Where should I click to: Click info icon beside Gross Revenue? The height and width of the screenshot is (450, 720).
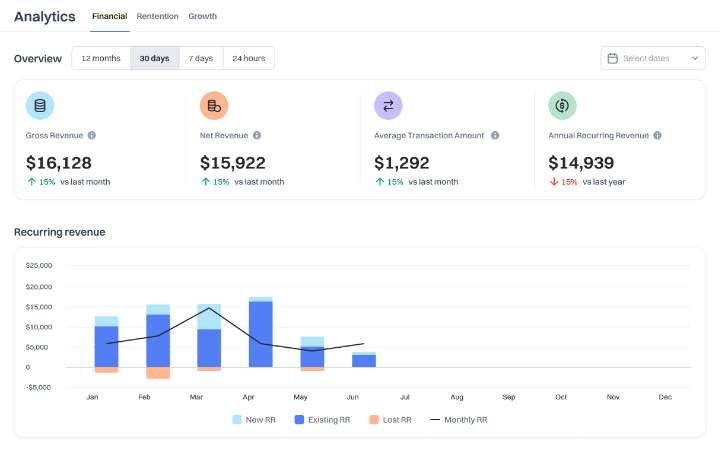point(92,135)
